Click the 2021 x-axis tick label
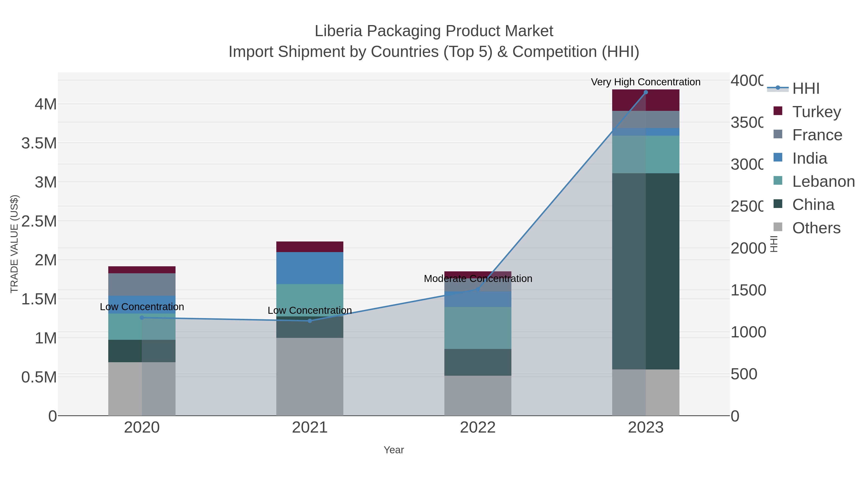 [310, 427]
